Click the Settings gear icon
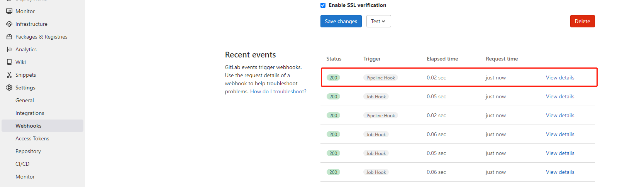Image resolution: width=644 pixels, height=187 pixels. coord(9,88)
